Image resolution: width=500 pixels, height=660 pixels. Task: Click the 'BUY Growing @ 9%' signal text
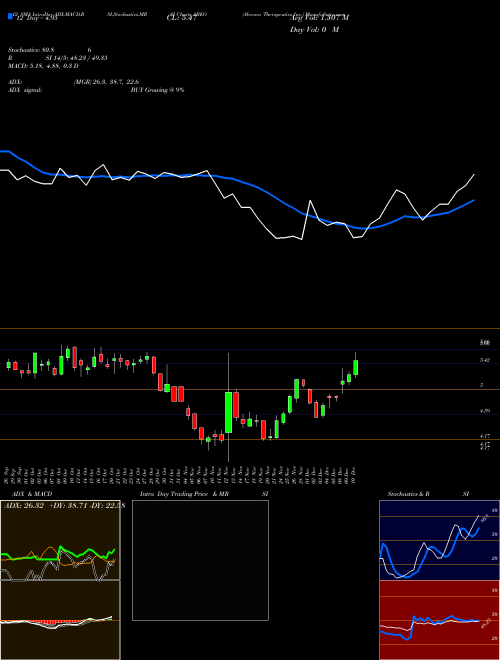point(157,90)
